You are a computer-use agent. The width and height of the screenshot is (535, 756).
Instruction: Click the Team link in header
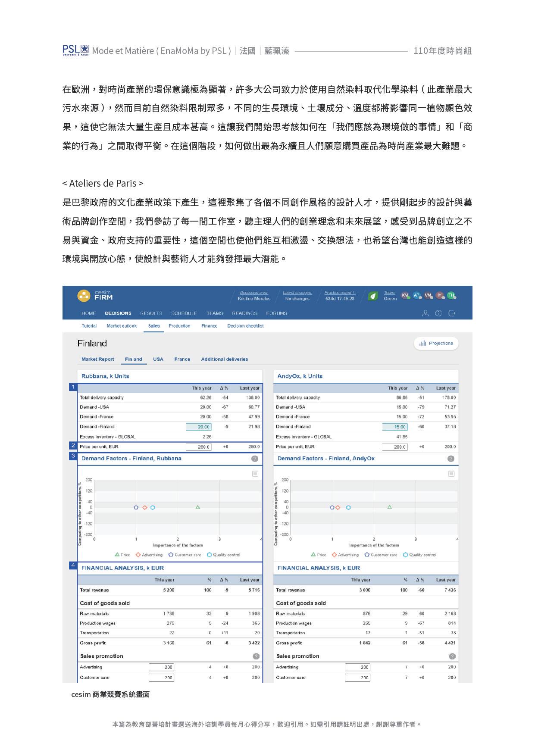(390, 293)
